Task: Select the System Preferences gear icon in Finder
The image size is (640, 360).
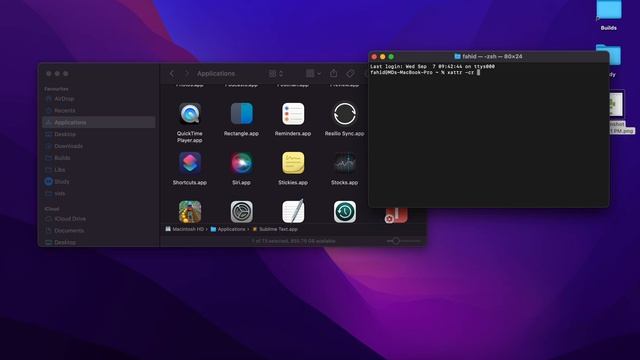Action: tap(242, 212)
